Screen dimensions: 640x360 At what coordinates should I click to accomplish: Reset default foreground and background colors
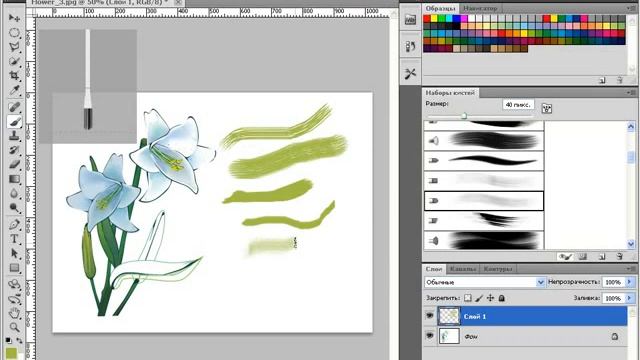coord(8,340)
